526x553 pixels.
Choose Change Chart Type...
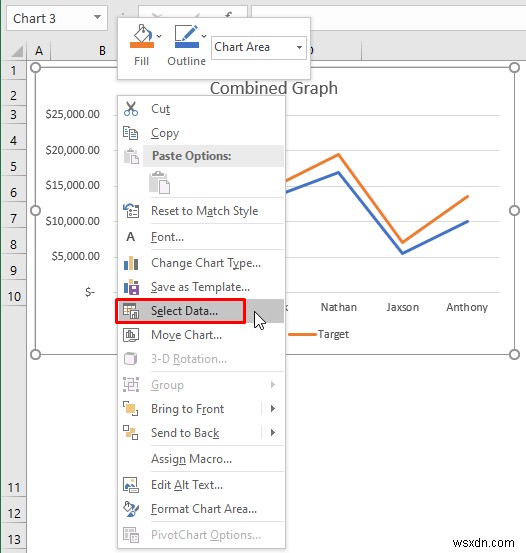[201, 263]
